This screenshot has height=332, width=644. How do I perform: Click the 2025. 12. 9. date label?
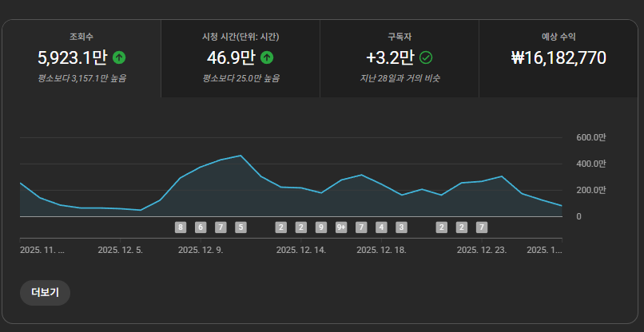click(x=201, y=250)
